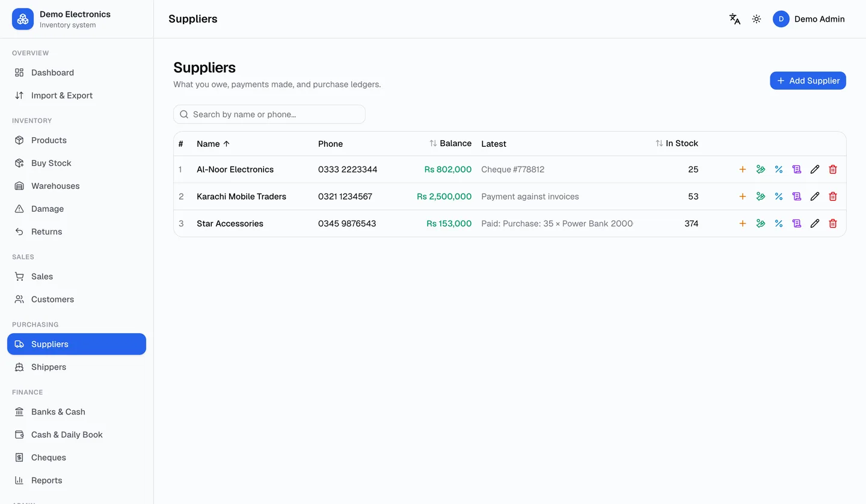866x504 pixels.
Task: Select Suppliers in the sidebar
Action: click(76, 344)
